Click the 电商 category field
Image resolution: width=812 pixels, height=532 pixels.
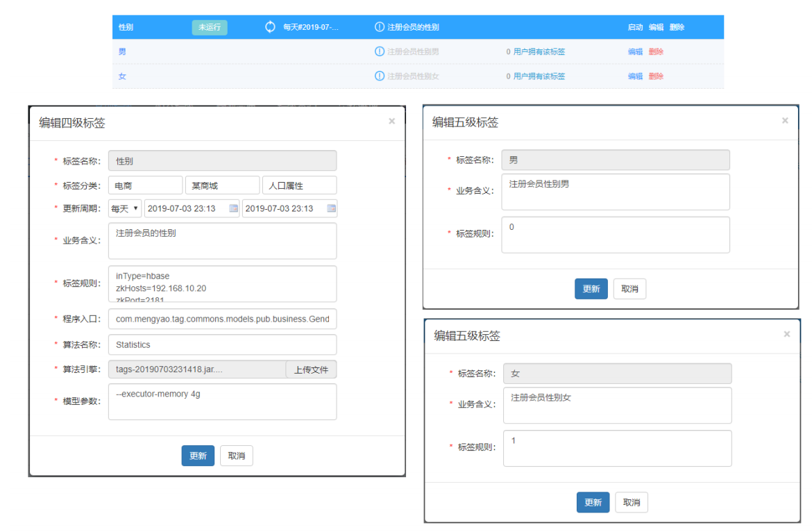pos(146,185)
